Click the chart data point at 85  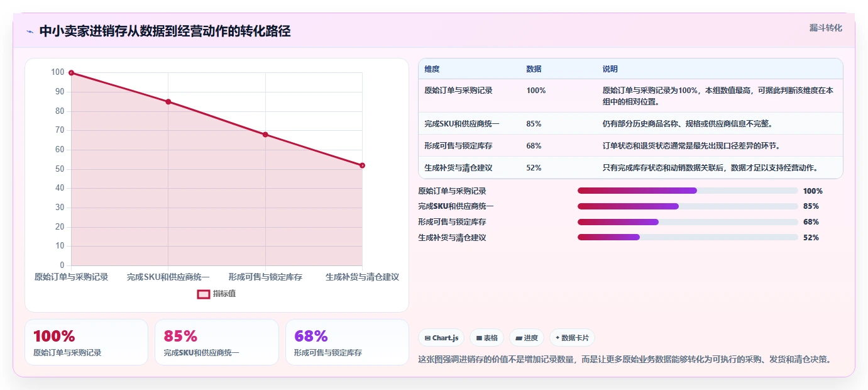(x=168, y=102)
